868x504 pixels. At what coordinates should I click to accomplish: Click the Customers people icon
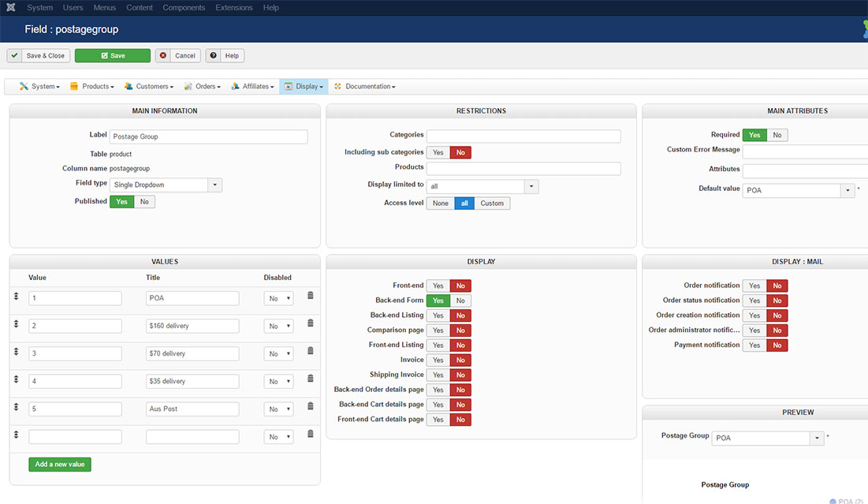click(129, 86)
